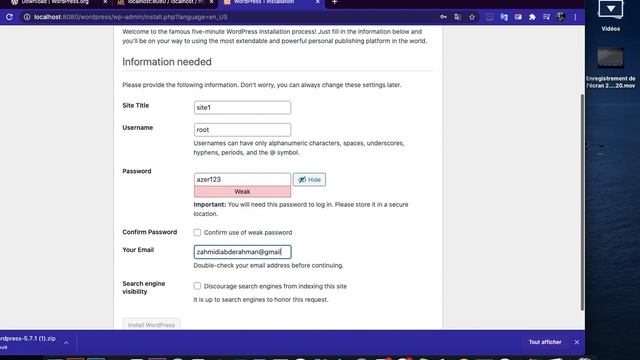
Task: Click Tout afficher in downloads bar
Action: pos(545,342)
